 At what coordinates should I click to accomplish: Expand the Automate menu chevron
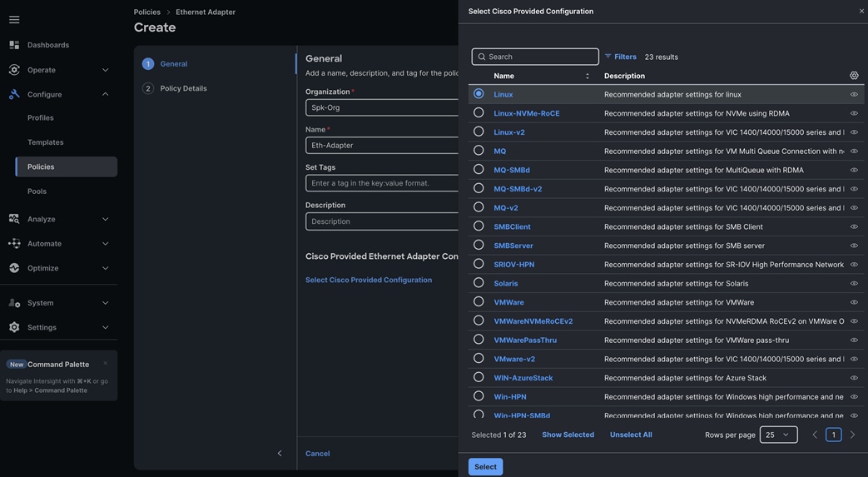tap(105, 243)
